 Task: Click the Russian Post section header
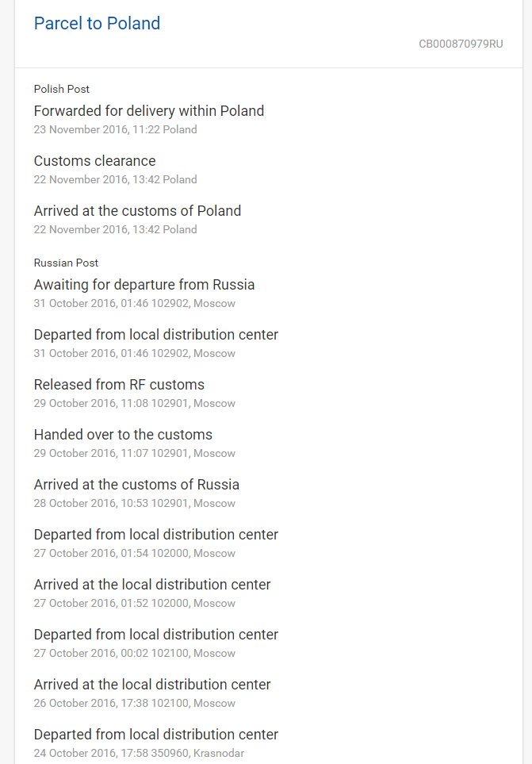coord(66,263)
